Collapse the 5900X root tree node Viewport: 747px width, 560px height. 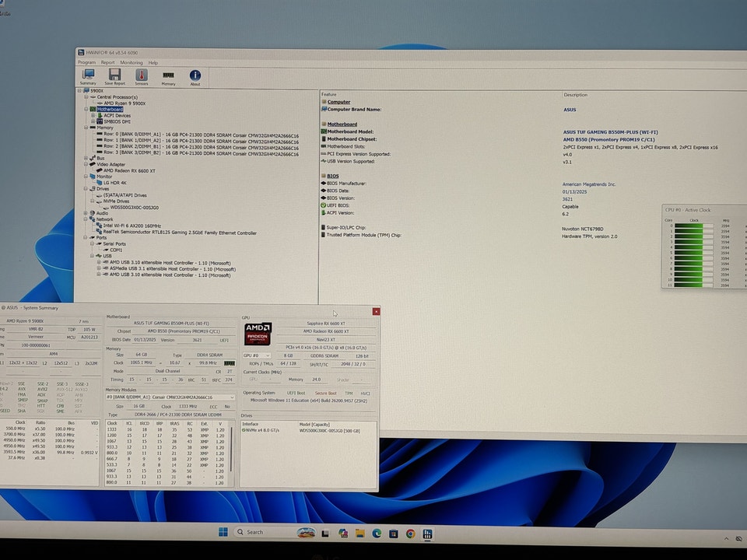tap(80, 90)
